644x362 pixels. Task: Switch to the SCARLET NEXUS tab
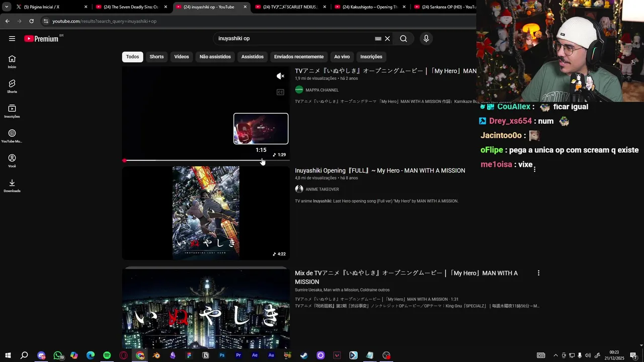(x=291, y=7)
